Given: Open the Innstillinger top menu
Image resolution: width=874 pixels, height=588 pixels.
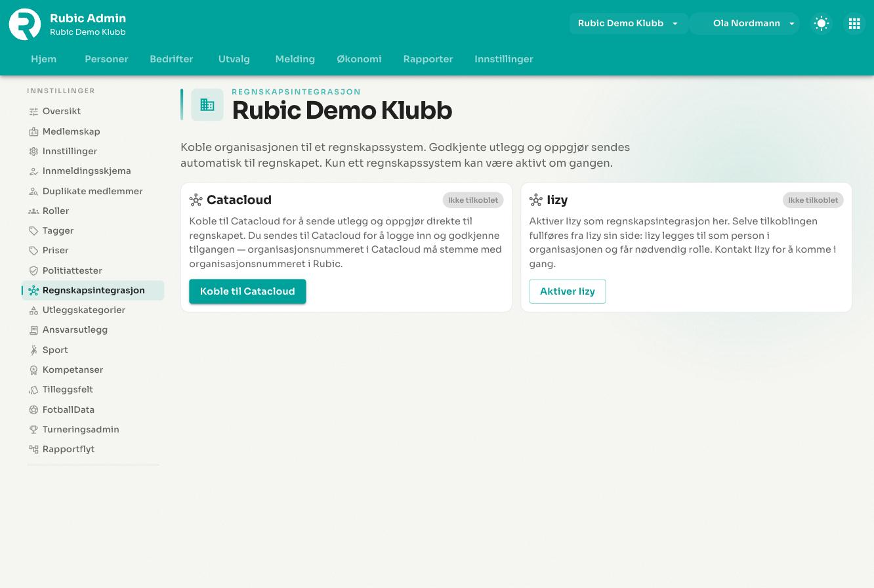Looking at the screenshot, I should pos(504,59).
